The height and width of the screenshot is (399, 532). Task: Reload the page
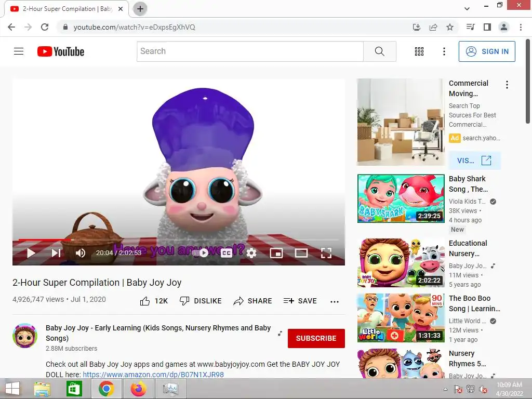pyautogui.click(x=45, y=27)
